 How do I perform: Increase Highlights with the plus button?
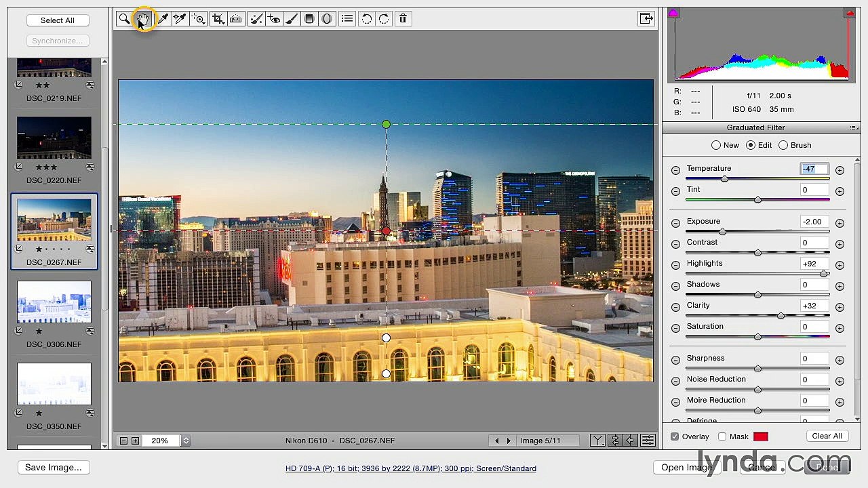[840, 266]
